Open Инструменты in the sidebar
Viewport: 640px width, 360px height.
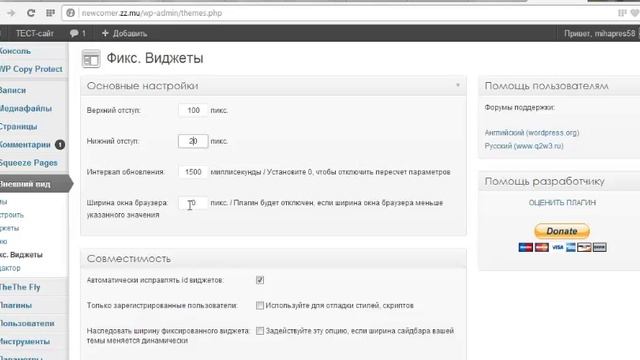click(25, 341)
